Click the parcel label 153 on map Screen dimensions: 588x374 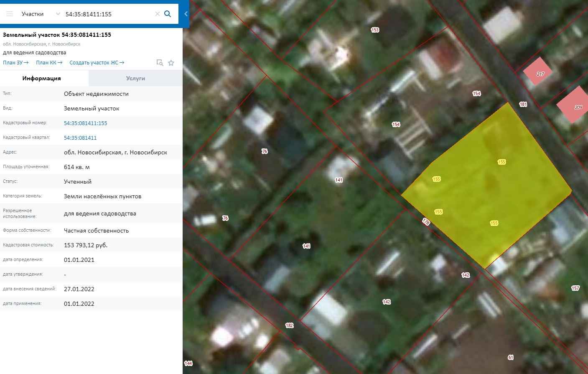tap(375, 30)
